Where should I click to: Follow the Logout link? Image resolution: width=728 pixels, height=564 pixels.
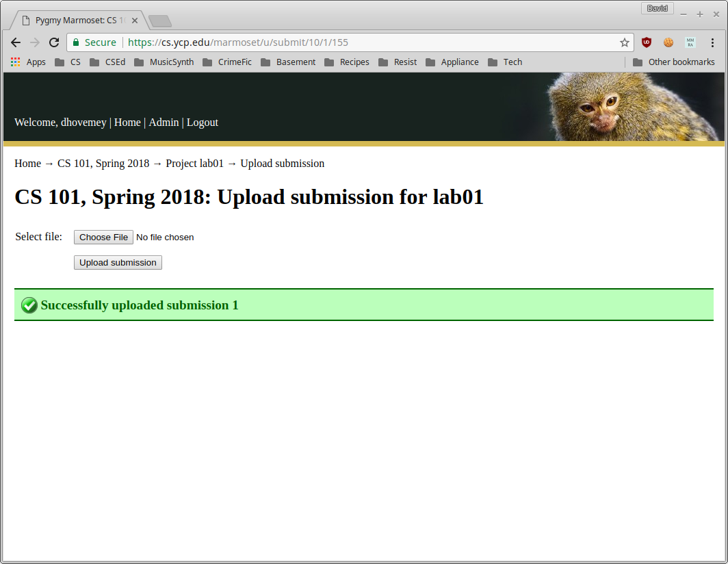203,123
